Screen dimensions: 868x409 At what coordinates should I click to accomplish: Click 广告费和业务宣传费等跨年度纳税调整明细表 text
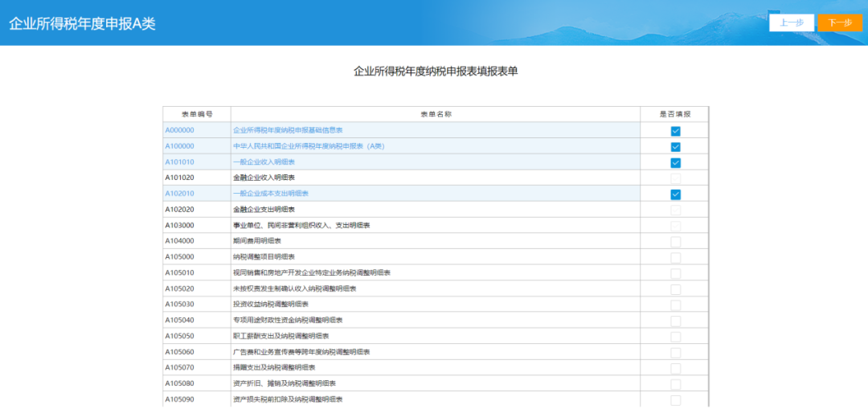point(301,352)
